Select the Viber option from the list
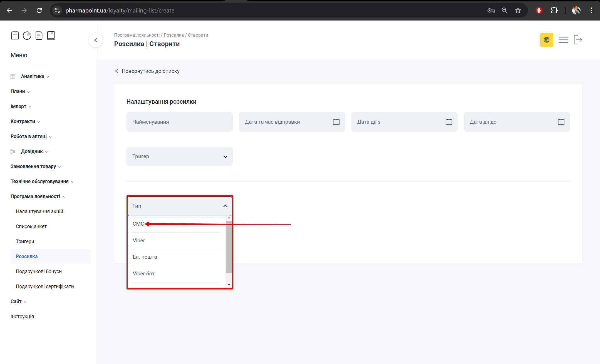The height and width of the screenshot is (364, 600). click(x=139, y=241)
